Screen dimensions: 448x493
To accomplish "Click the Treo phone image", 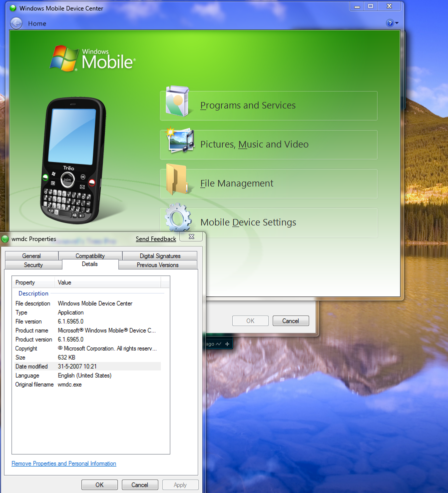I will tap(73, 160).
